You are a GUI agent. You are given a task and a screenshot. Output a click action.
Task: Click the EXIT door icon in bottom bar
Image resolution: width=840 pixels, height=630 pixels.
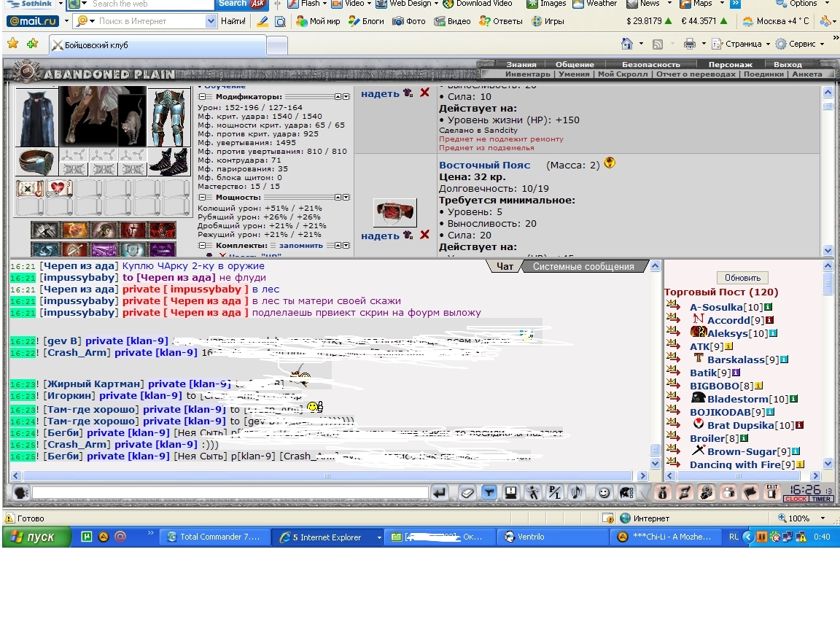(771, 491)
